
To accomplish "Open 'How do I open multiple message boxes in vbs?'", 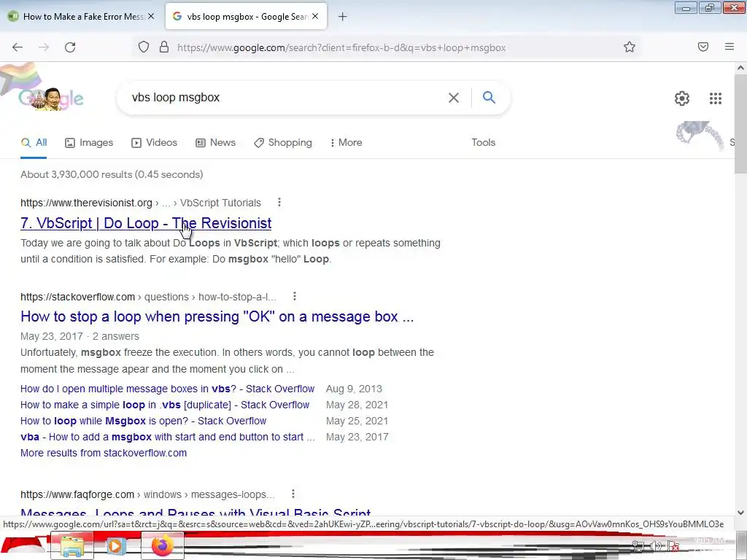I will click(167, 389).
